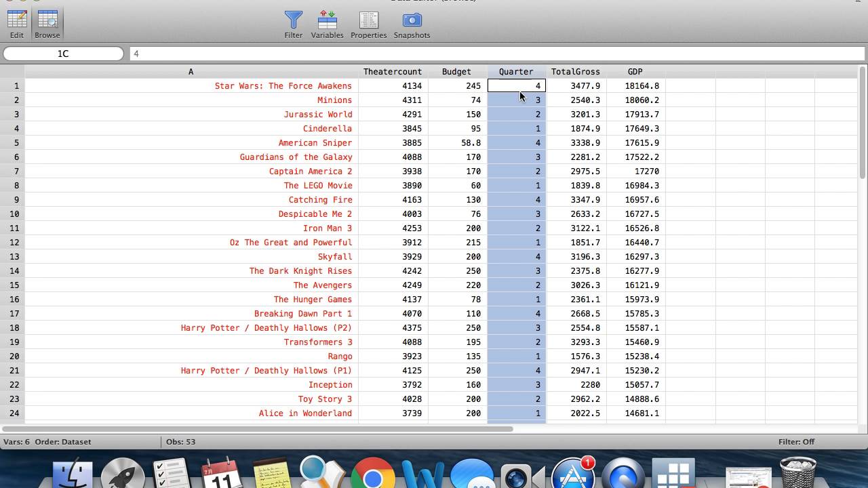The height and width of the screenshot is (488, 868).
Task: Select the Budget column header
Action: click(x=456, y=71)
